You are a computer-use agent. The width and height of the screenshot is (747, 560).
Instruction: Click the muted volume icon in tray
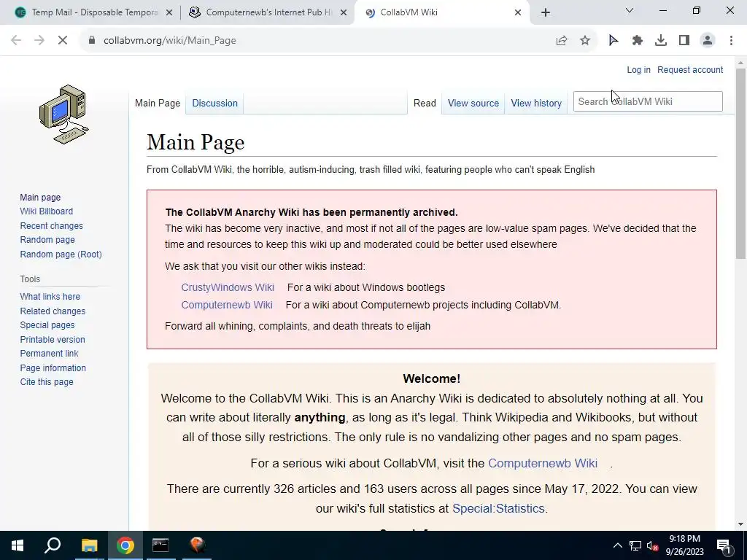pos(652,545)
